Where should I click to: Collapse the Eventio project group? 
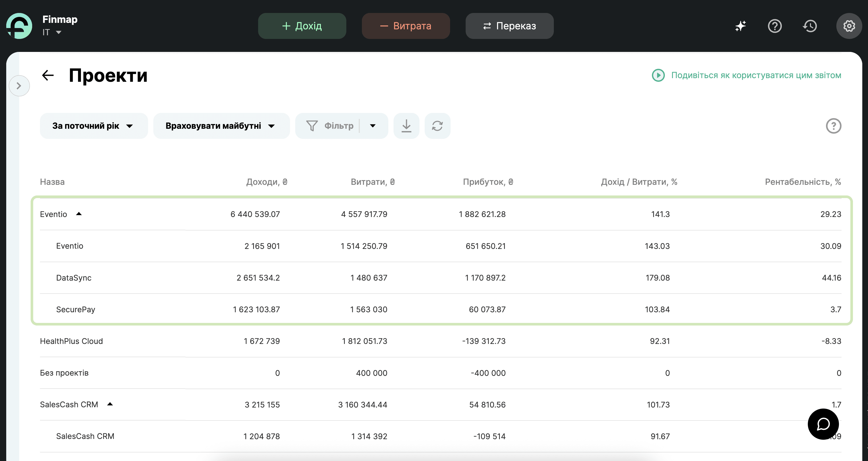tap(79, 214)
